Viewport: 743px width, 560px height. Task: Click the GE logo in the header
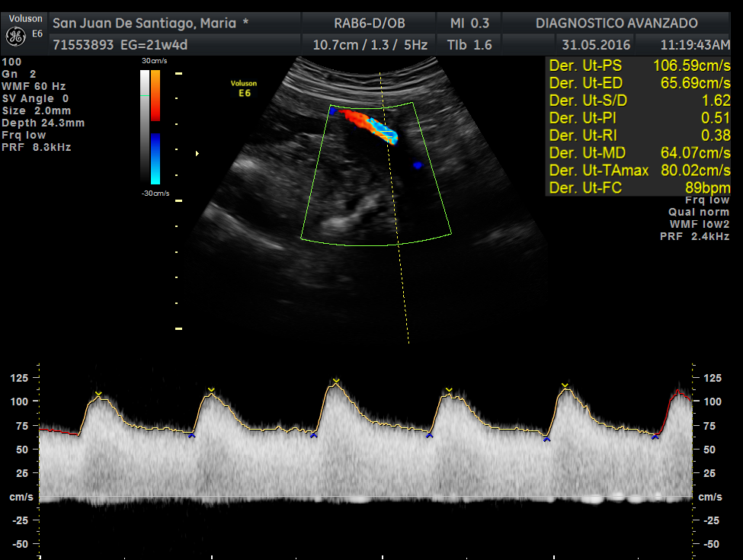point(15,36)
